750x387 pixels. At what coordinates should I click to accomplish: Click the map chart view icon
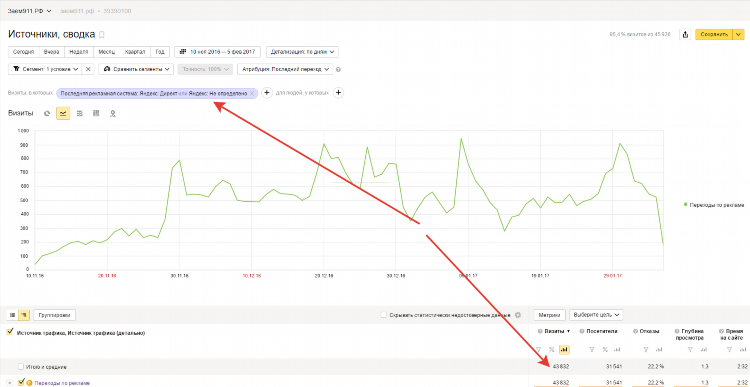click(113, 113)
